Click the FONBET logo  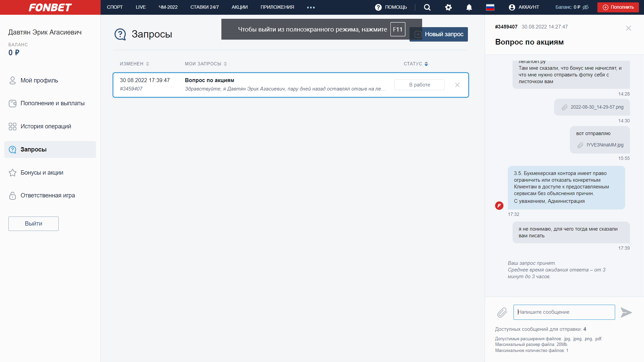(50, 7)
